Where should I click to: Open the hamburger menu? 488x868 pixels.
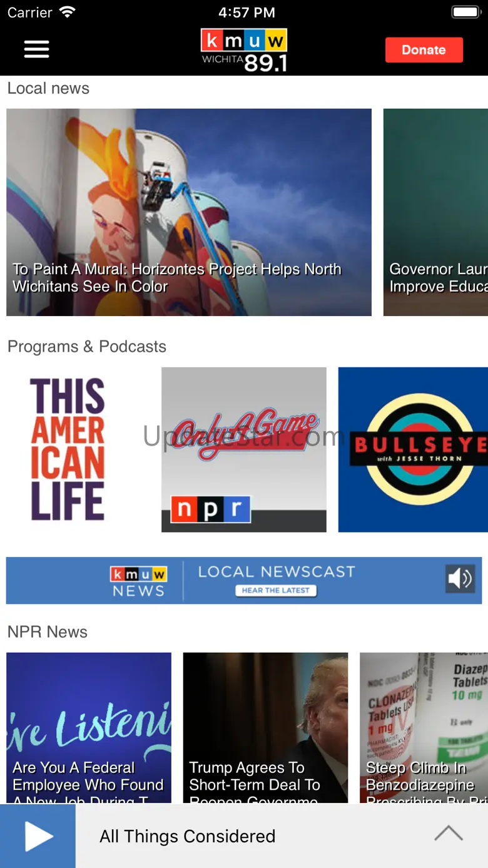[x=36, y=49]
